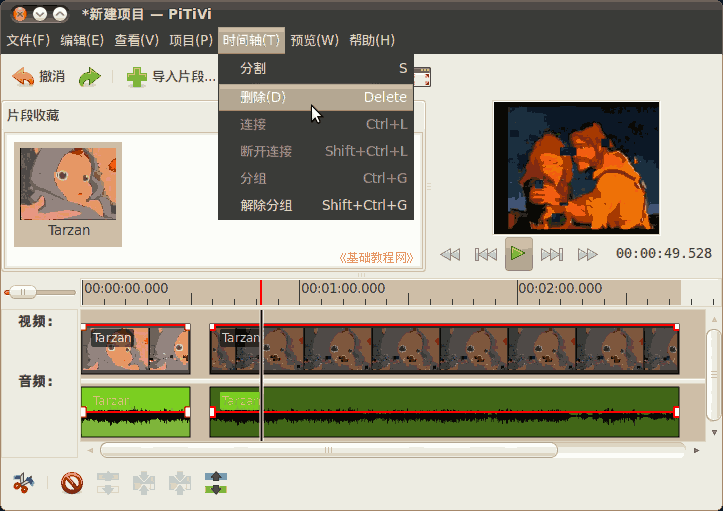Click the 00:01:00.000 ruler mark
The image size is (723, 511).
(343, 288)
